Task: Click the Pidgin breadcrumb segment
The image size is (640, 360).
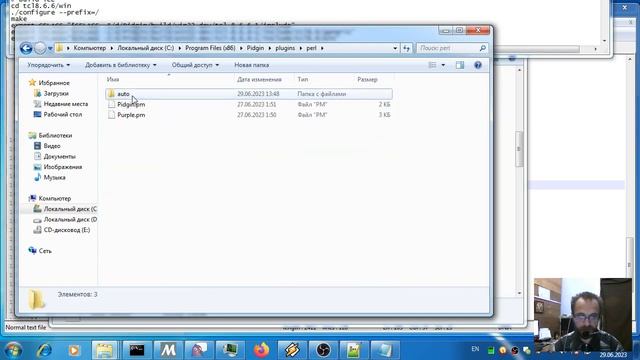Action: (255, 48)
